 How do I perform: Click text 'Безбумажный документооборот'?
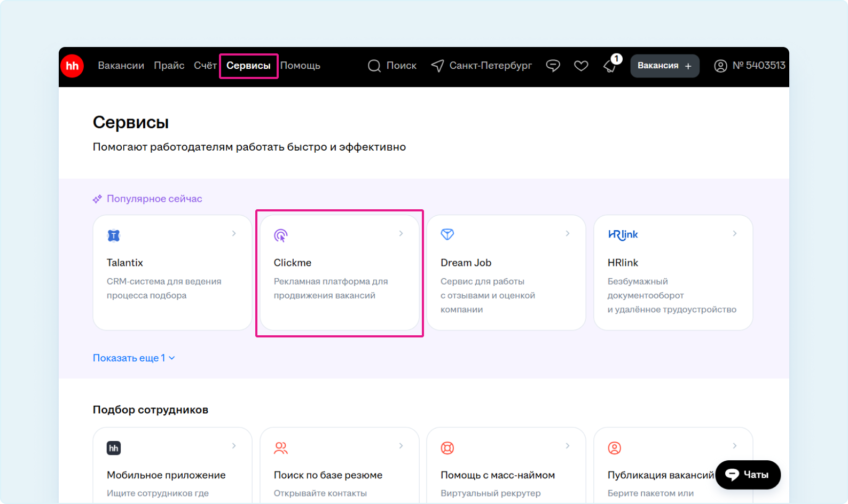coord(646,288)
